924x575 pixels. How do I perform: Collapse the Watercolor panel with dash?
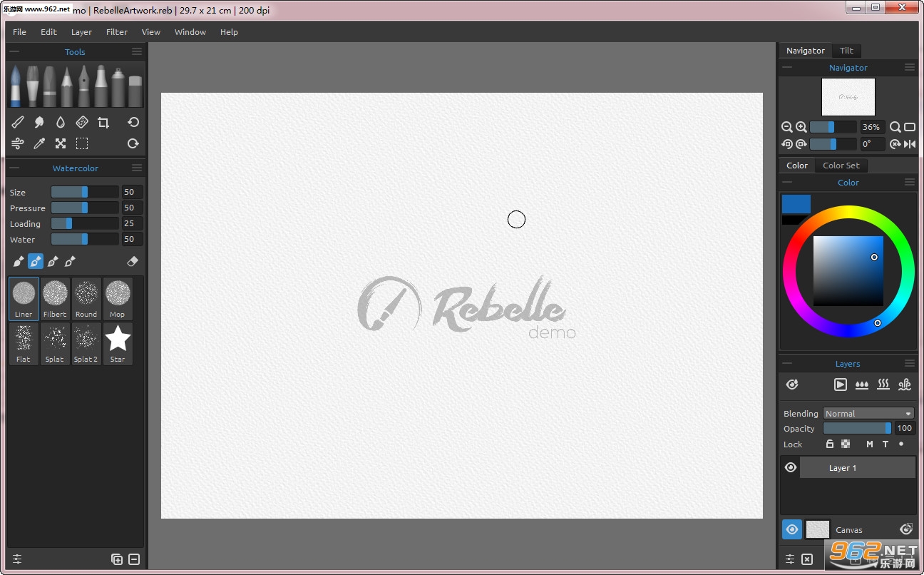(x=14, y=168)
